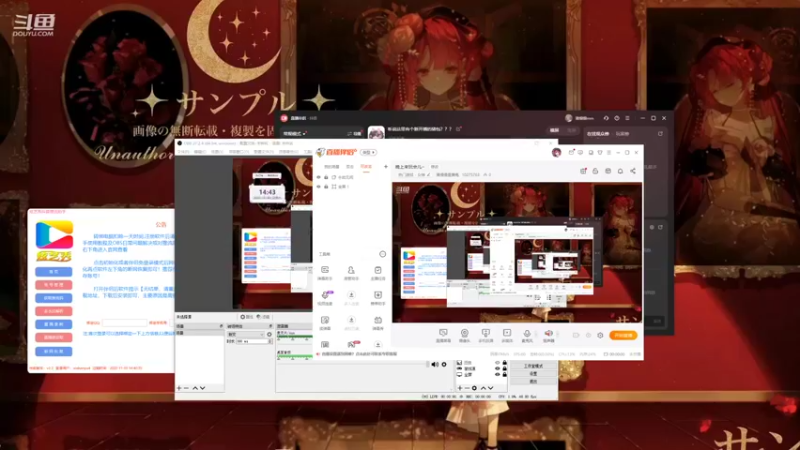Image resolution: width=800 pixels, height=450 pixels.
Task: Click the pop-out icon on the OBS scenes panel header
Action: (x=221, y=326)
